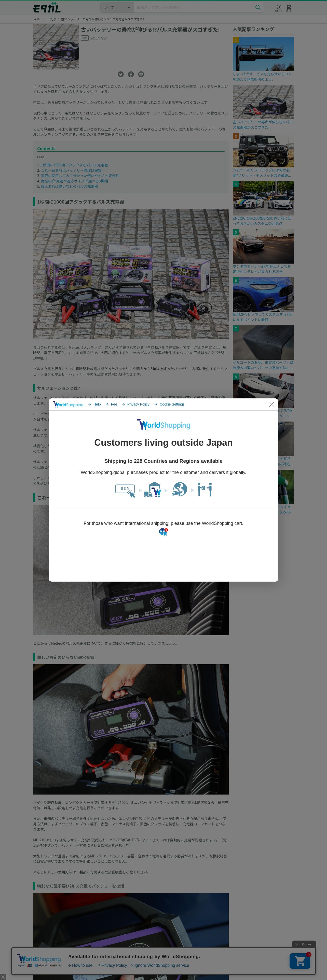Open ranking 4 GR86/BRZ article thumbnail
Image resolution: width=327 pixels, height=980 pixels.
[263, 198]
